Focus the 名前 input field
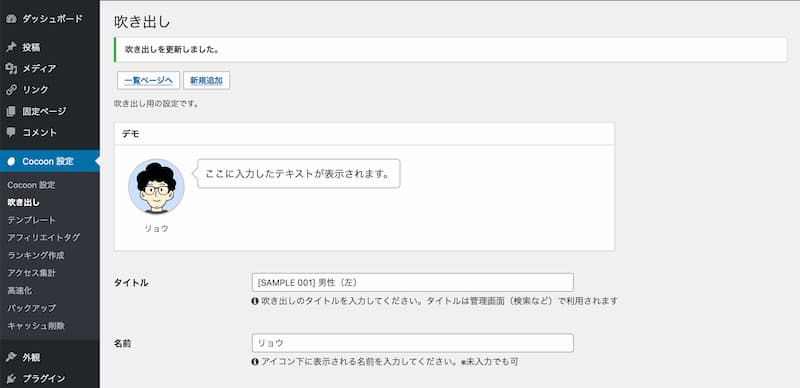 coord(412,343)
